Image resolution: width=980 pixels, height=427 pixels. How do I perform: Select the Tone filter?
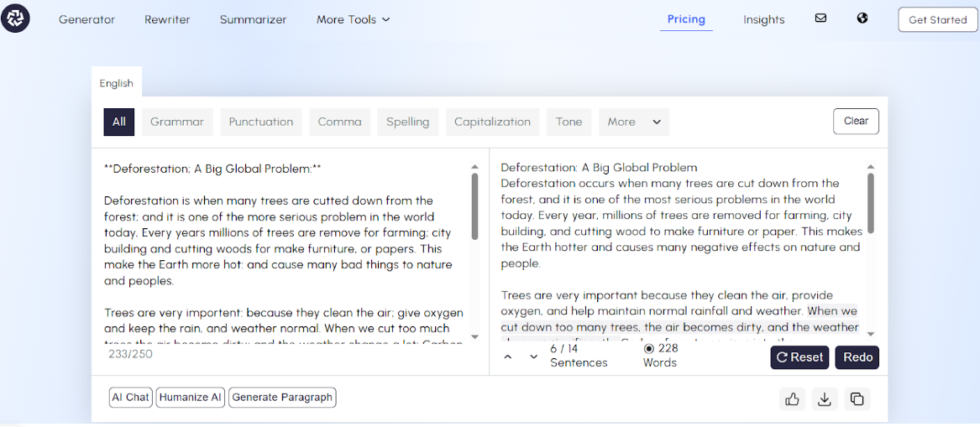(569, 122)
